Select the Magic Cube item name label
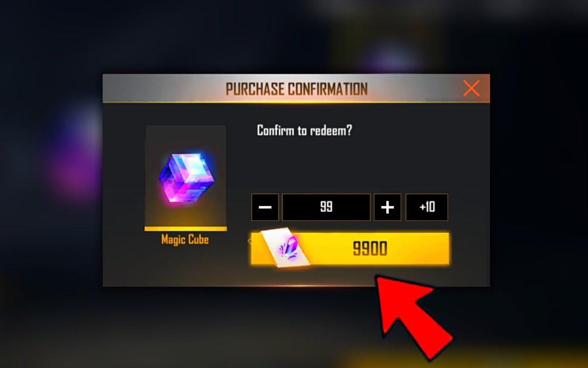Image resolution: width=588 pixels, height=368 pixels. pos(185,240)
